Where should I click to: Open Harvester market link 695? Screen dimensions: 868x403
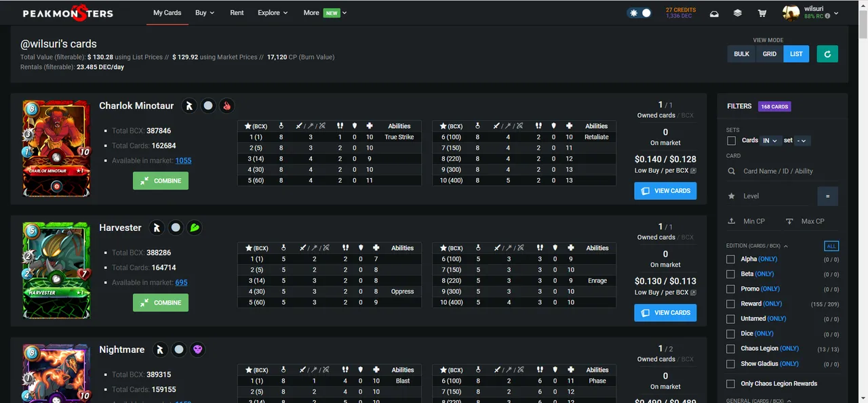(181, 282)
